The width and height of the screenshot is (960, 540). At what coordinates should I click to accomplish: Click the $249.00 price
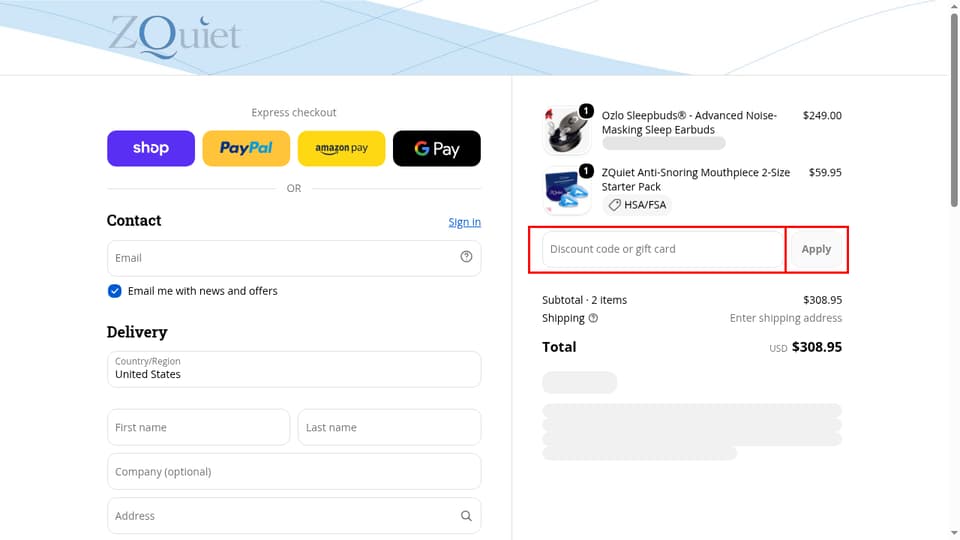click(x=822, y=116)
